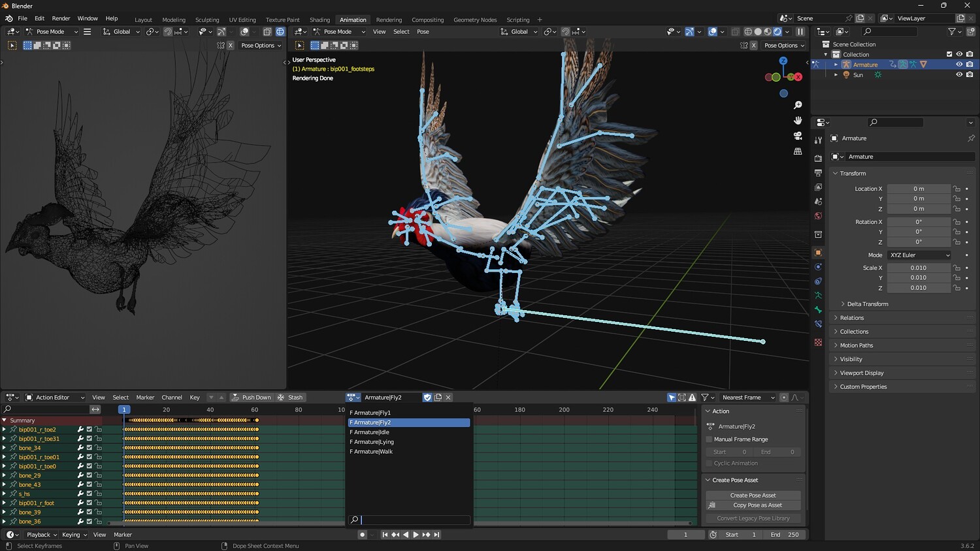The height and width of the screenshot is (551, 980).
Task: Open the Bone properties tab icon
Action: click(x=818, y=309)
